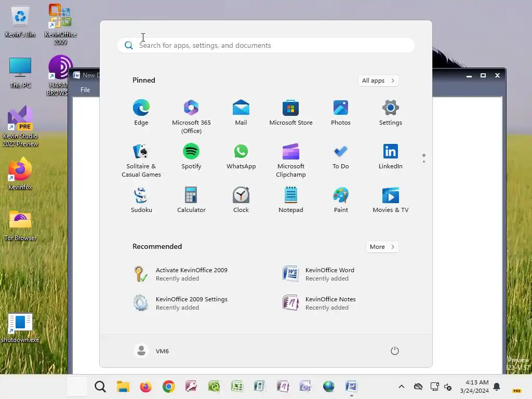Open Microsoft Clipchamp
Image resolution: width=532 pixels, height=399 pixels.
[291, 160]
